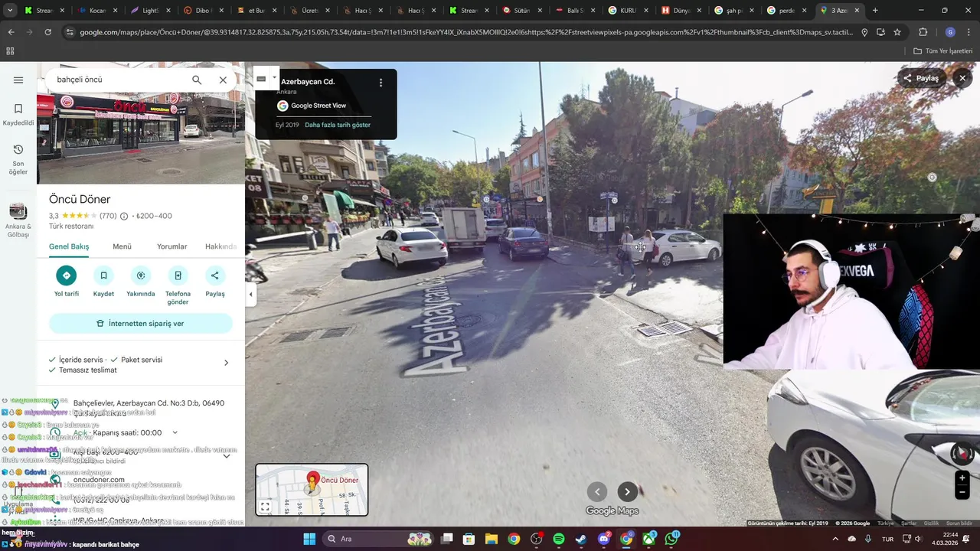Screen dimensions: 980x551
Task: Switch to the Genel Bakış tab
Action: [69, 246]
